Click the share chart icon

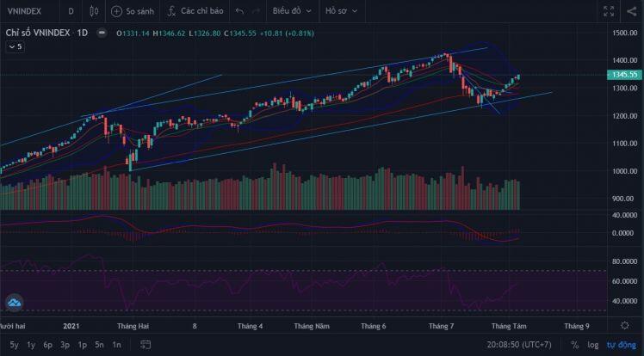[x=632, y=11]
